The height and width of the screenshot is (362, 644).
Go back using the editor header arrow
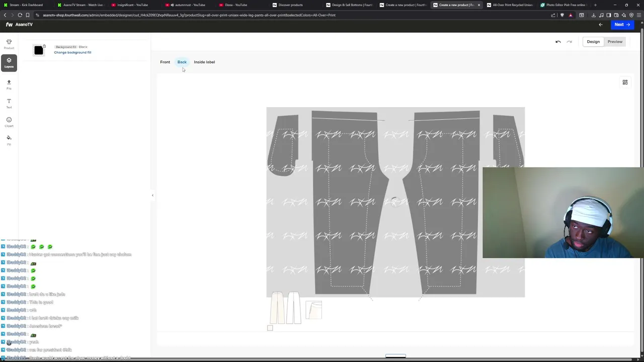[600, 25]
